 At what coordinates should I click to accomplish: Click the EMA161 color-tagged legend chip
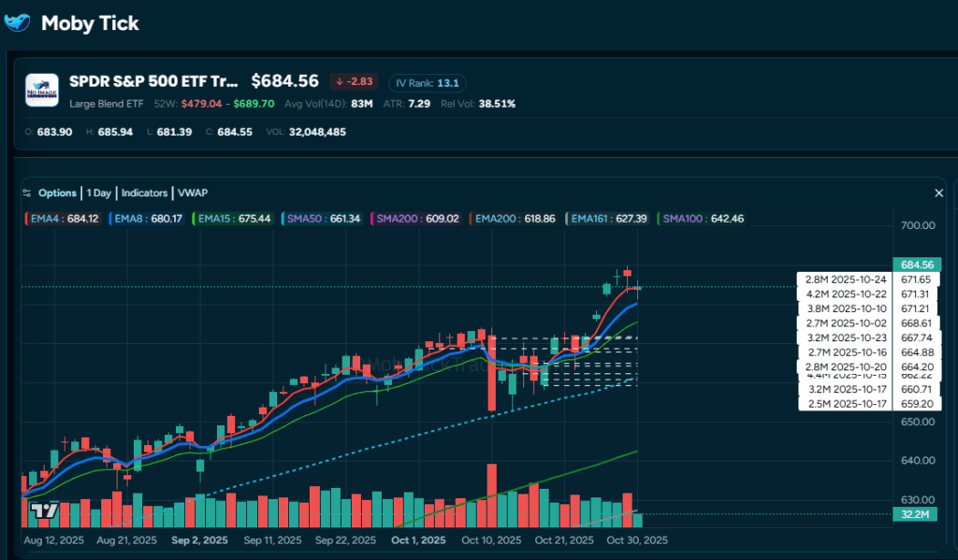click(608, 219)
